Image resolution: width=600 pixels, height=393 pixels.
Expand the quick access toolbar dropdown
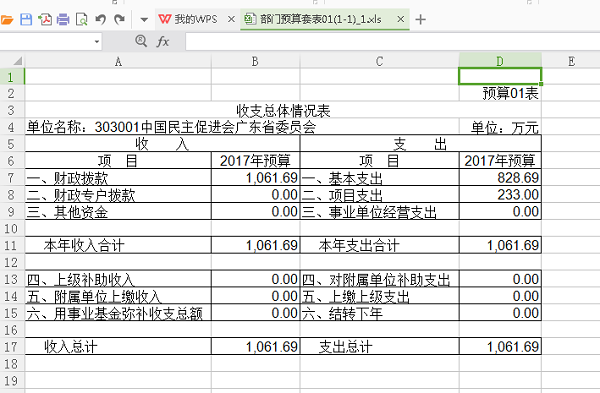144,20
